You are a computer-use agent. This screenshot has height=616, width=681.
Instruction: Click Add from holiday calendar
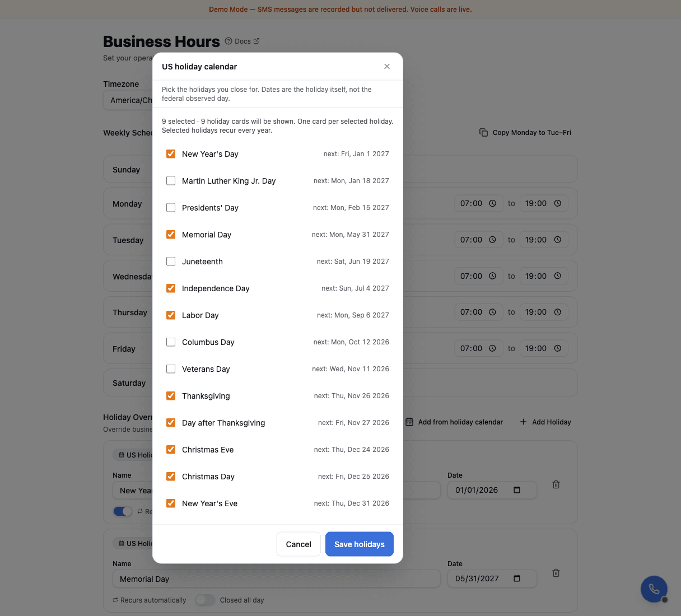point(454,422)
